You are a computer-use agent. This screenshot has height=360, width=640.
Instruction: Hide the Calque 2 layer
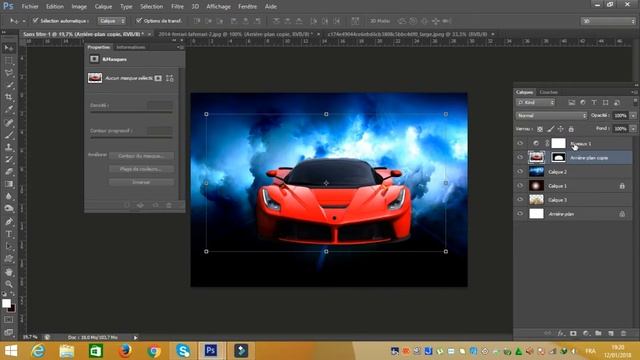[520, 171]
